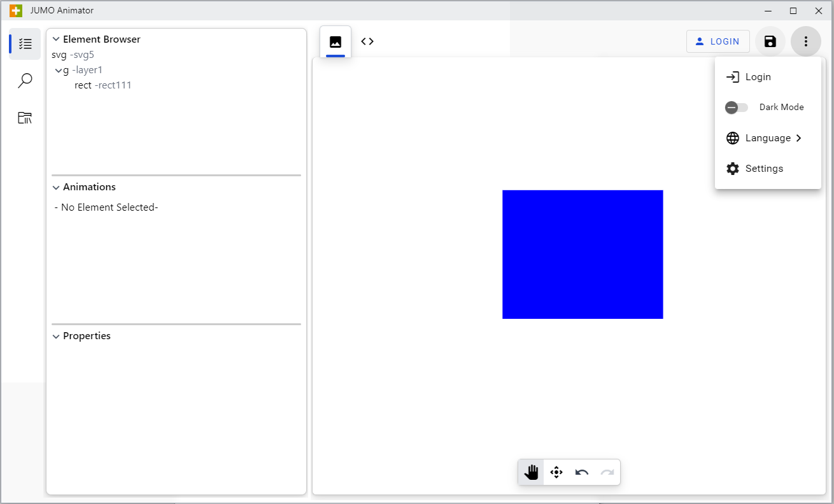Switch to the image preview tab

coord(336,42)
